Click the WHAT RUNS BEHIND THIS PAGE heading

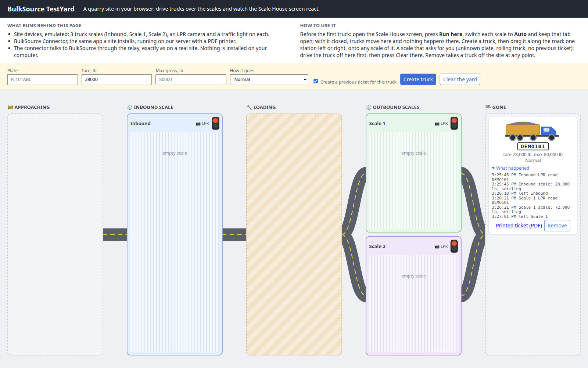coord(44,26)
